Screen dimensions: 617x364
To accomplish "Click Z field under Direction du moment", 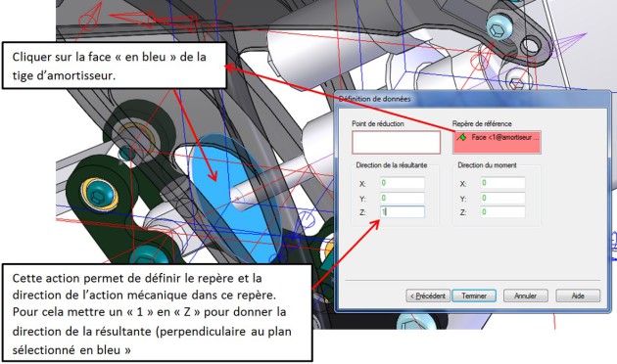I will pos(502,212).
